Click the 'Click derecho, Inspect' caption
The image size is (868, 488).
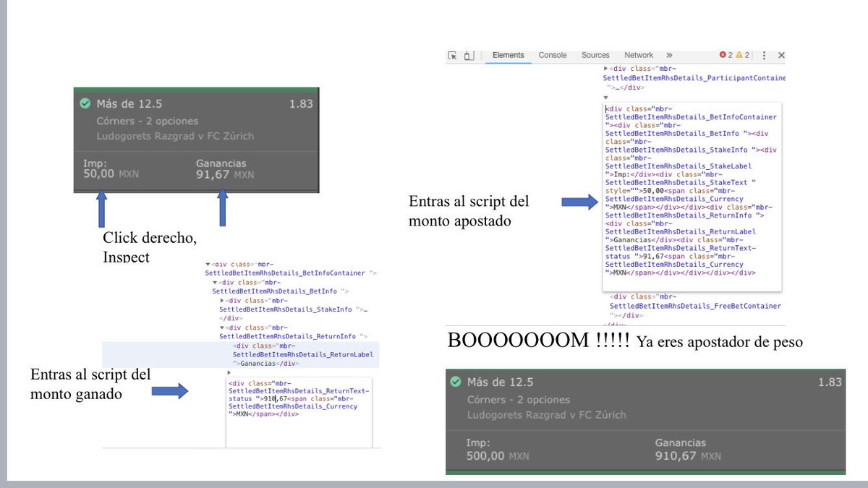pyautogui.click(x=150, y=247)
